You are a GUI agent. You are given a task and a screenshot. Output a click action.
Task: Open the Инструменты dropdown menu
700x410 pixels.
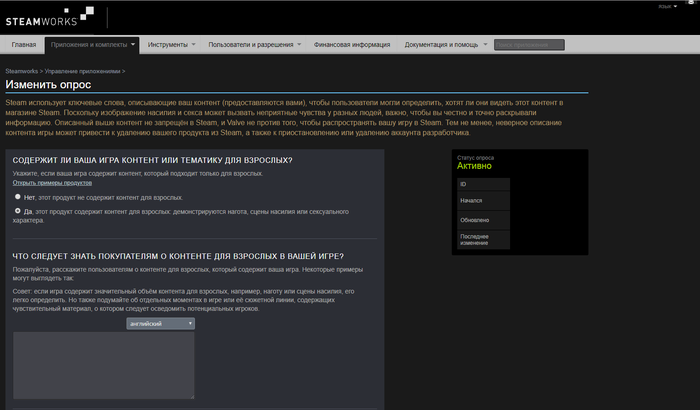click(171, 45)
